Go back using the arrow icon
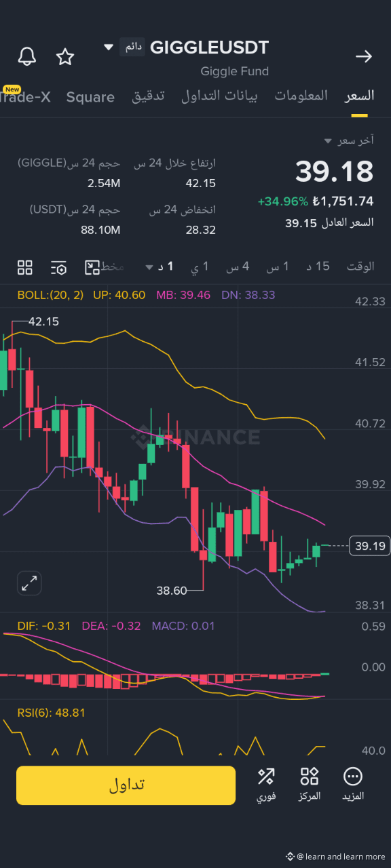This screenshot has height=868, width=391. point(364,56)
